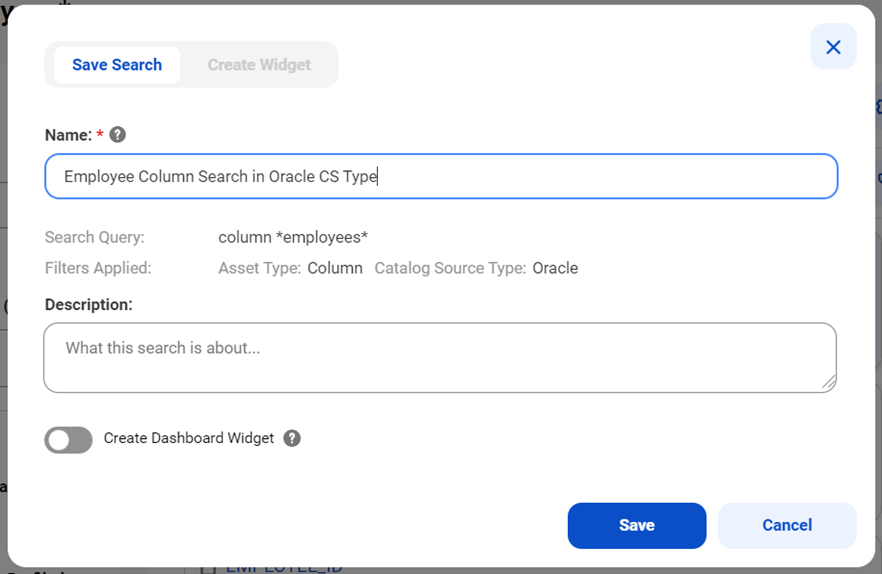Close the Save Search dialog with X
The width and height of the screenshot is (882, 574).
[833, 47]
